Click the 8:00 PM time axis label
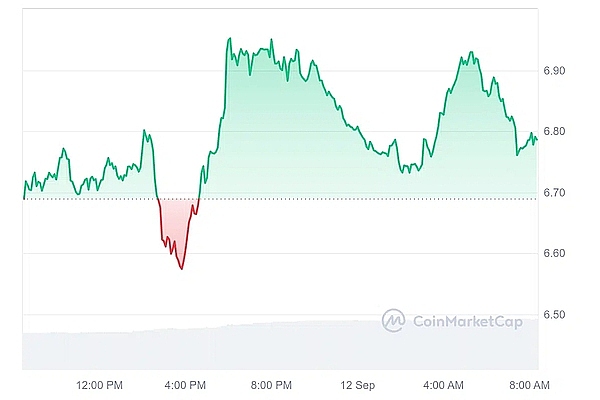This screenshot has height=400, width=600. [x=271, y=385]
